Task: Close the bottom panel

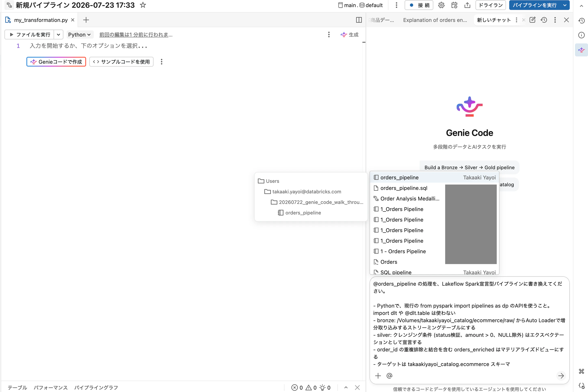Action: 357,388
